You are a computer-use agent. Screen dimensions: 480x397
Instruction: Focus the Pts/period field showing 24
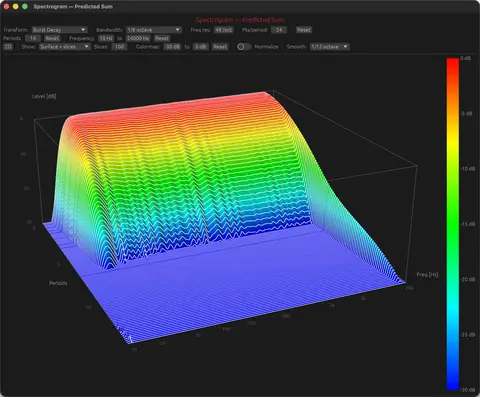tap(279, 30)
